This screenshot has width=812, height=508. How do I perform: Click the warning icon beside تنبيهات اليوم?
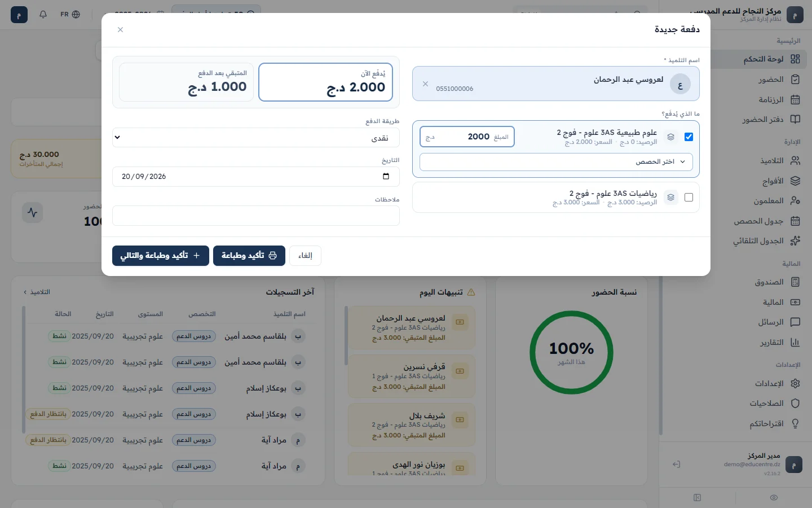click(471, 292)
